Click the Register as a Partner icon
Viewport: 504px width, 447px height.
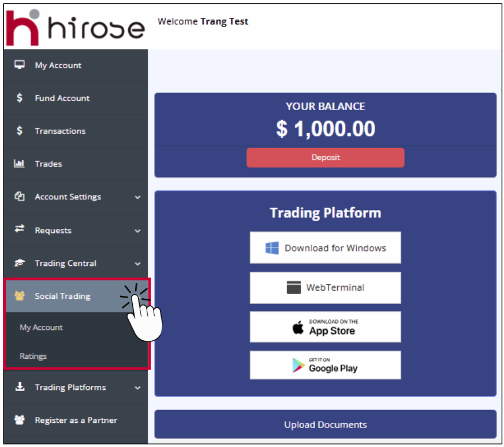tap(20, 420)
